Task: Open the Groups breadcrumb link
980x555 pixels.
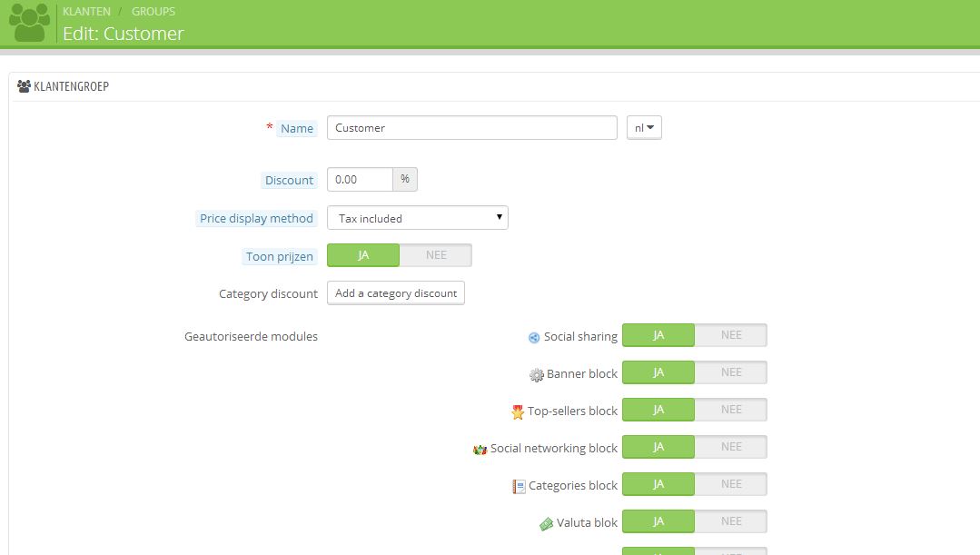Action: (153, 11)
